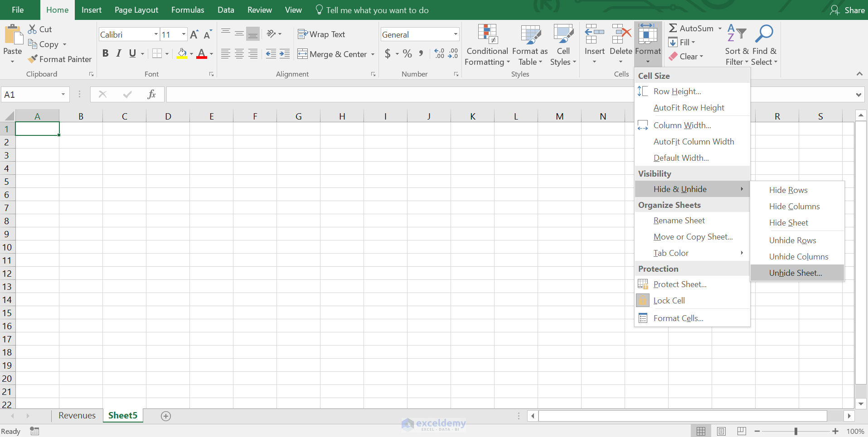Click the AutoSum sigma icon
This screenshot has height=437, width=868.
pos(673,28)
